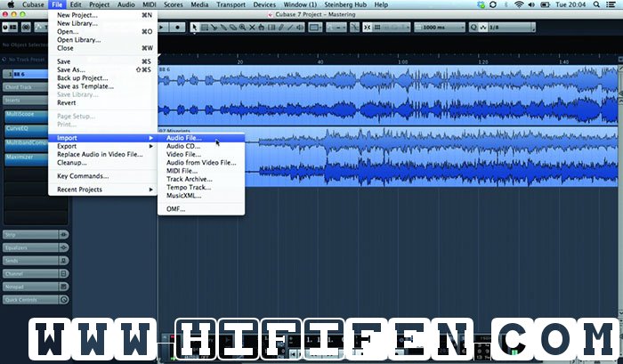Open the Maximizer insert slot
This screenshot has width=623, height=364.
(26, 159)
